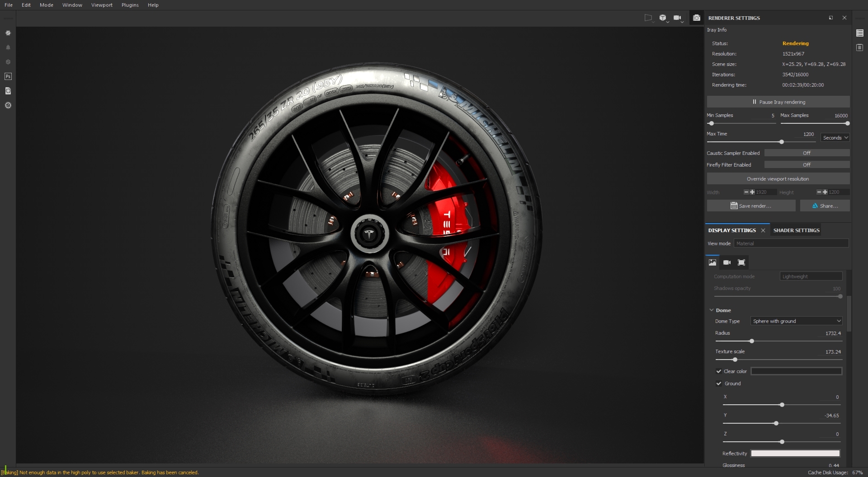Open perspective view options icon
Screen dimensions: 868x477
pyautogui.click(x=649, y=18)
